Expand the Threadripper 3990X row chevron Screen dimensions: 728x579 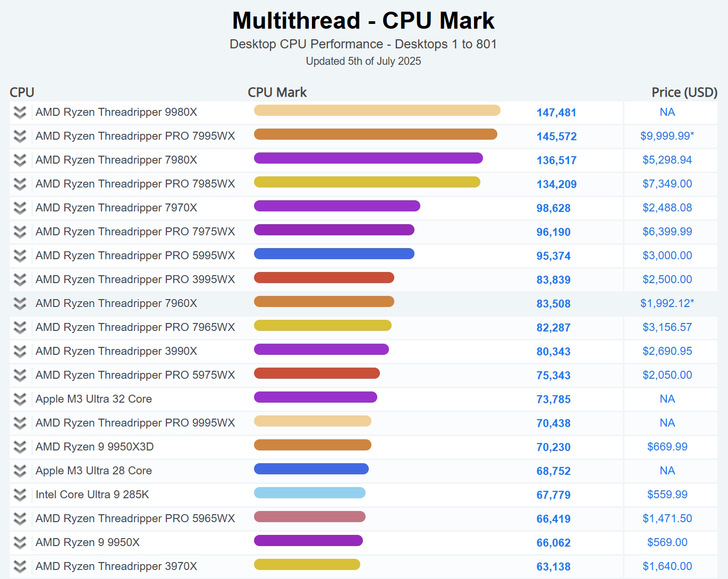tap(20, 352)
